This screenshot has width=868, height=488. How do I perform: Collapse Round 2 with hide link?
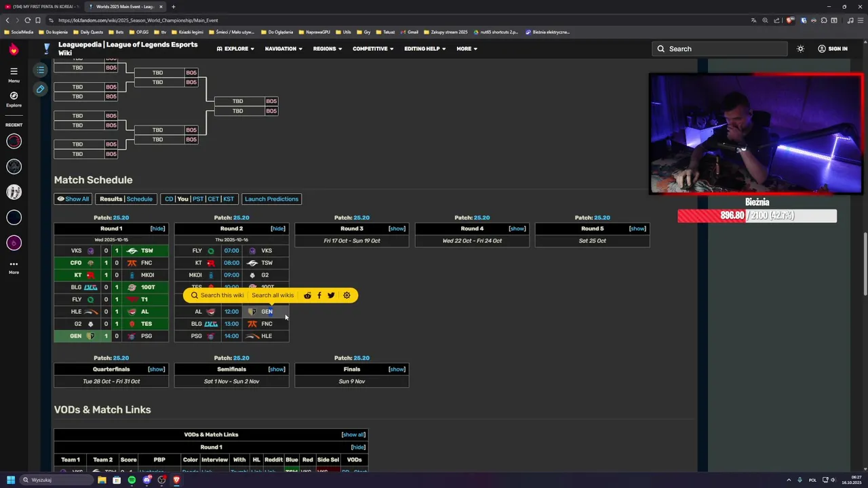[278, 228]
